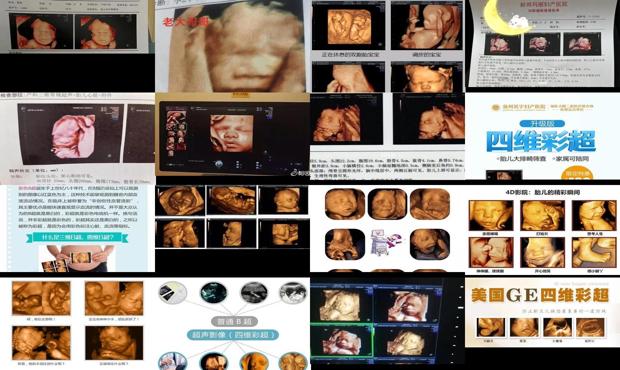Click the hospital logo beside the clinic name
This screenshot has height=370, width=620.
tap(495, 108)
